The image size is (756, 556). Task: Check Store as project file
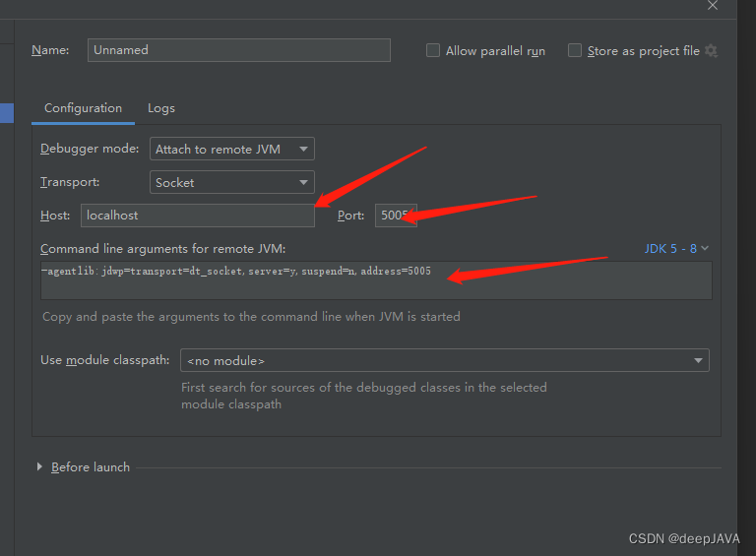(575, 50)
